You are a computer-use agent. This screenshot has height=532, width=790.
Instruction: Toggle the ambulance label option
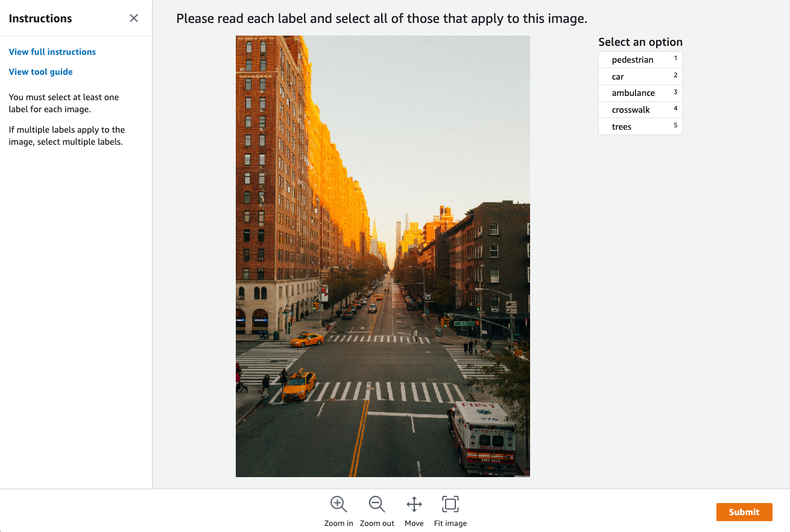click(640, 93)
